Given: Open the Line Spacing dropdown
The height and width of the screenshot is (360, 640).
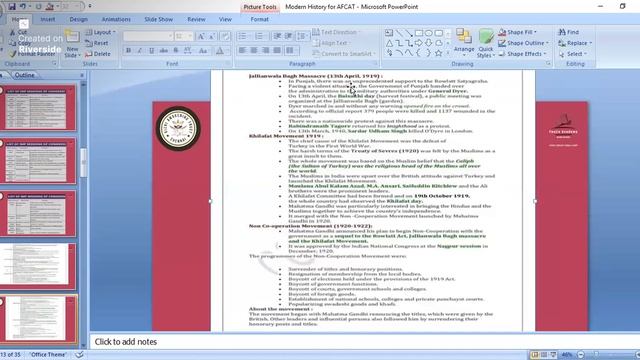Looking at the screenshot, I should tap(302, 36).
